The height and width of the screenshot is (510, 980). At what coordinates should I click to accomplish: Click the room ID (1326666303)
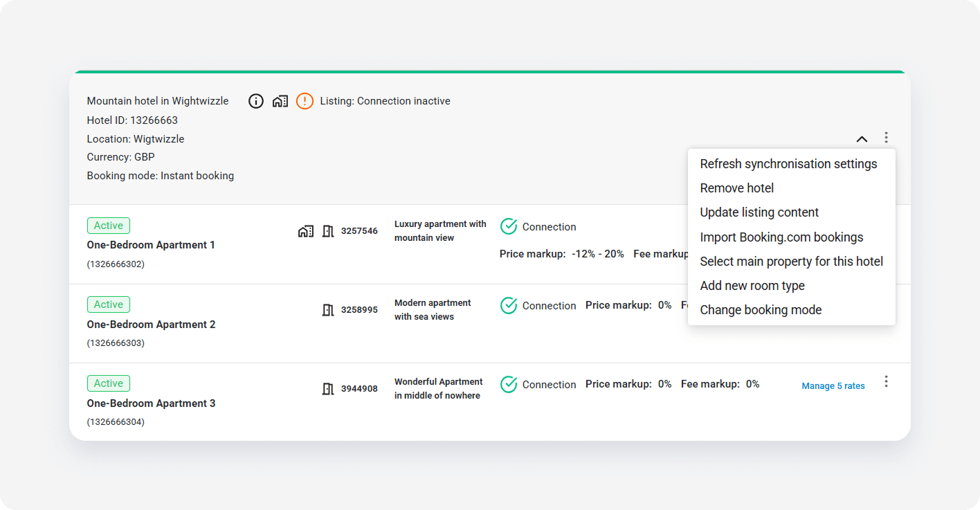[x=116, y=343]
